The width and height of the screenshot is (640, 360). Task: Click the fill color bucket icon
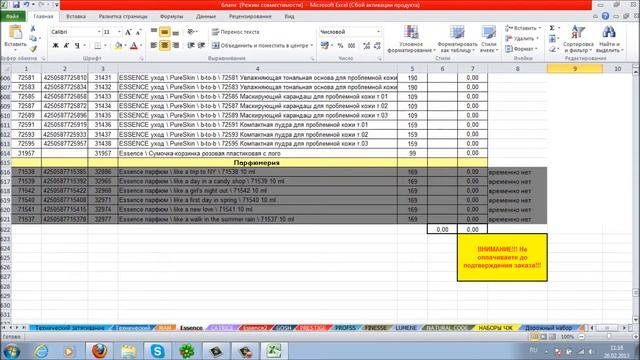[x=118, y=45]
